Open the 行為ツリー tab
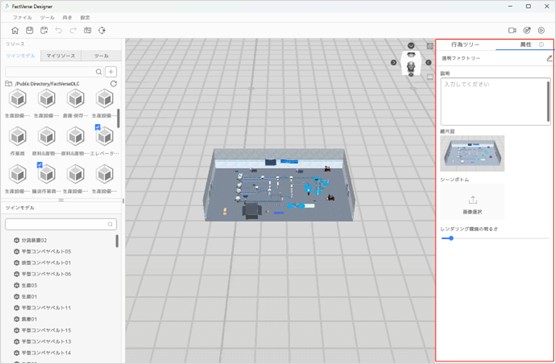Viewport: 556px width, 364px height. click(x=465, y=45)
